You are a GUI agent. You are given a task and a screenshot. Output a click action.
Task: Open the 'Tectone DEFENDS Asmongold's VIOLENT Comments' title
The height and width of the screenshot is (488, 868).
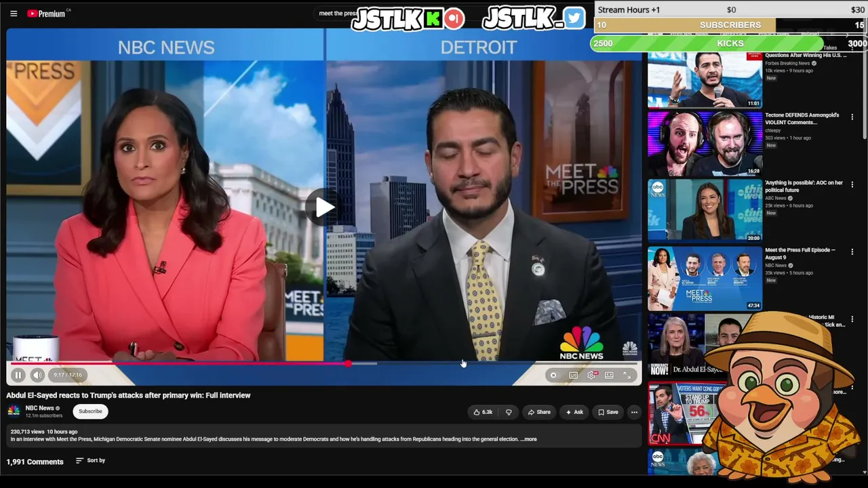(802, 119)
